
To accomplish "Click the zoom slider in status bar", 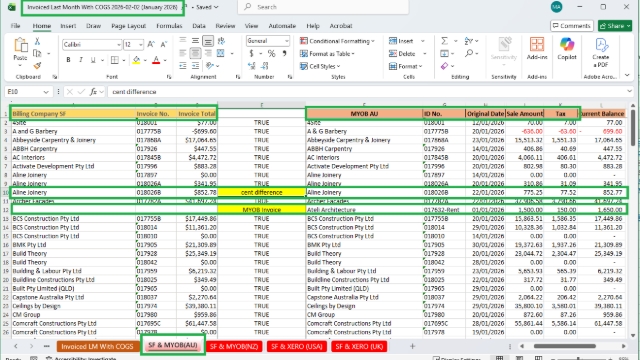I will [x=578, y=358].
